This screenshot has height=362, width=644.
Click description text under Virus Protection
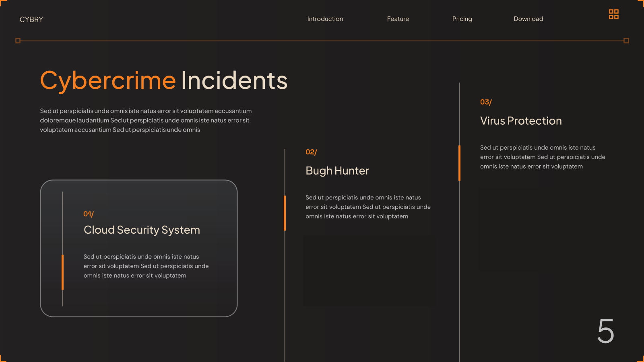tap(543, 157)
